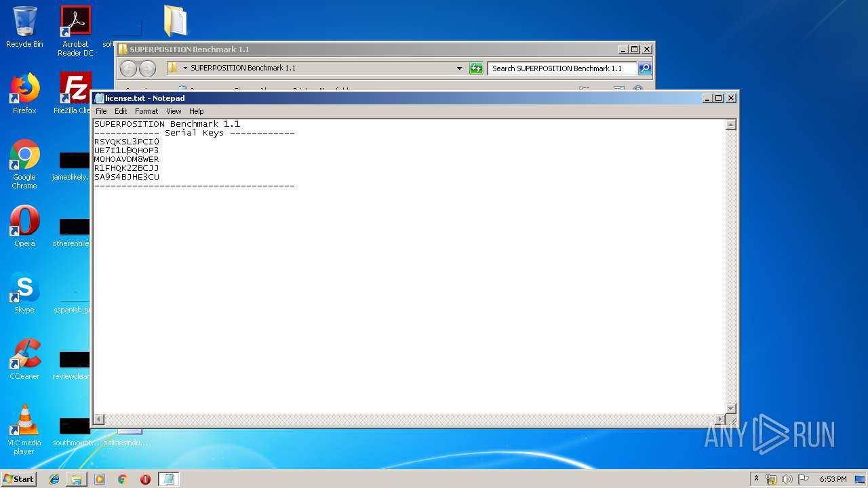
Task: Click the Notepad vertical scrollbar up arrow
Action: point(731,125)
